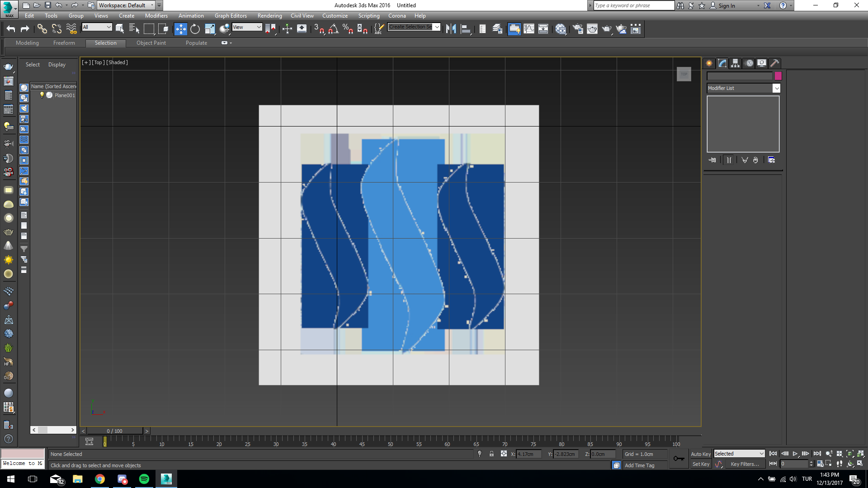The height and width of the screenshot is (488, 868).
Task: Click Edit Named Selection Sets icon
Action: [378, 29]
